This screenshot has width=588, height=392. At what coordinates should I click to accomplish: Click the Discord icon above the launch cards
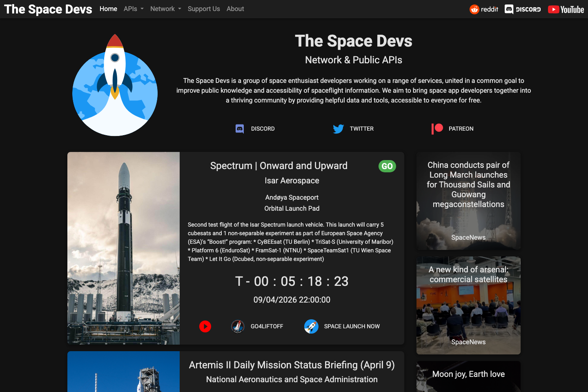[x=240, y=129]
